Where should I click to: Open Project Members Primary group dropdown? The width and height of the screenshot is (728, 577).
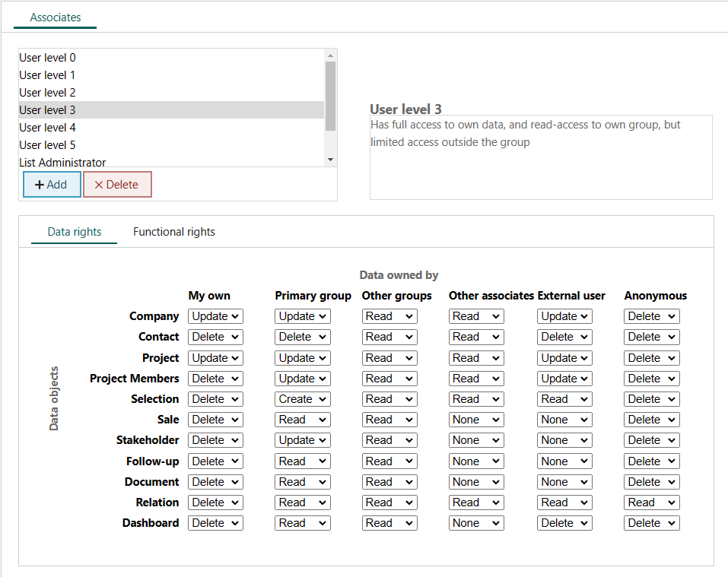point(302,379)
